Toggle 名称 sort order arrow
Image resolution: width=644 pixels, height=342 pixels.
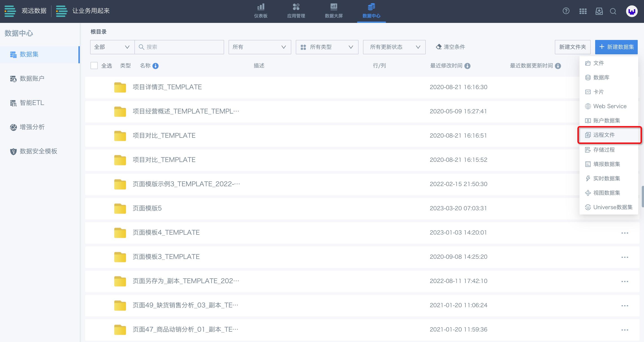coord(156,66)
